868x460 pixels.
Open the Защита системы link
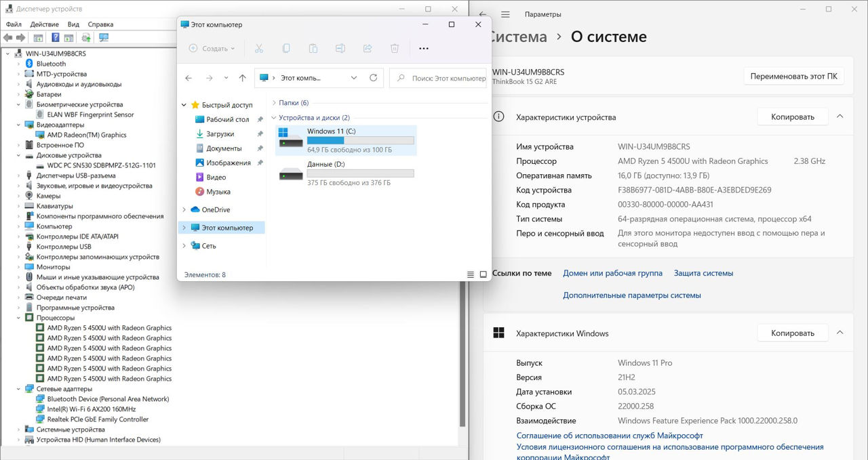click(703, 273)
